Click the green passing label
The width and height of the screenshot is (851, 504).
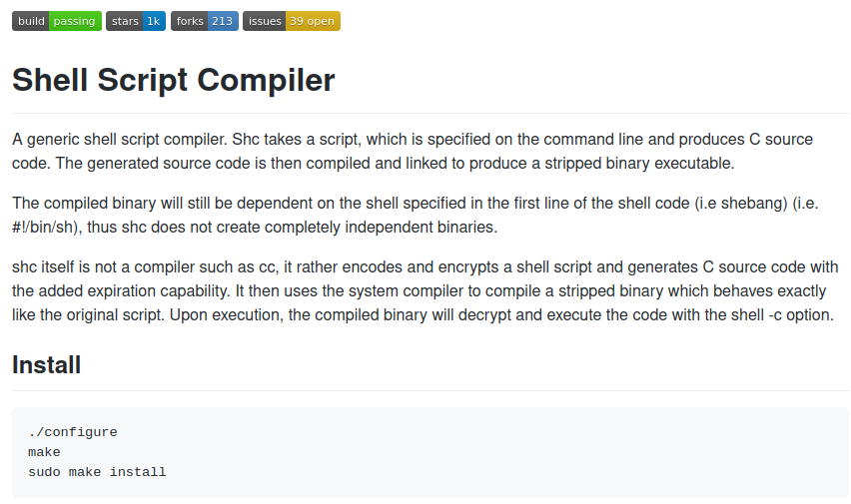tap(75, 21)
